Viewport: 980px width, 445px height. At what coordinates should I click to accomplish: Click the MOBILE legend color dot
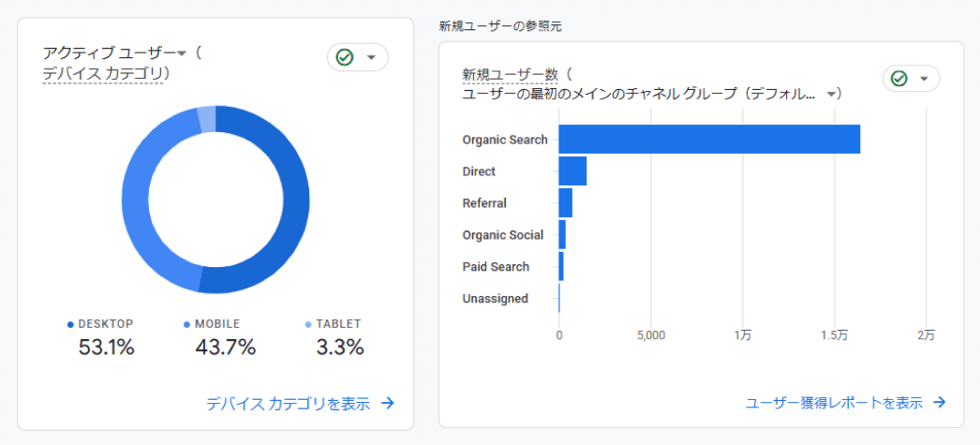pos(186,324)
